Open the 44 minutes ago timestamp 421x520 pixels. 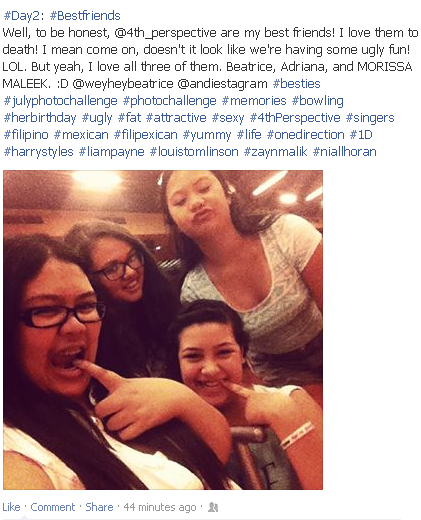pyautogui.click(x=160, y=507)
